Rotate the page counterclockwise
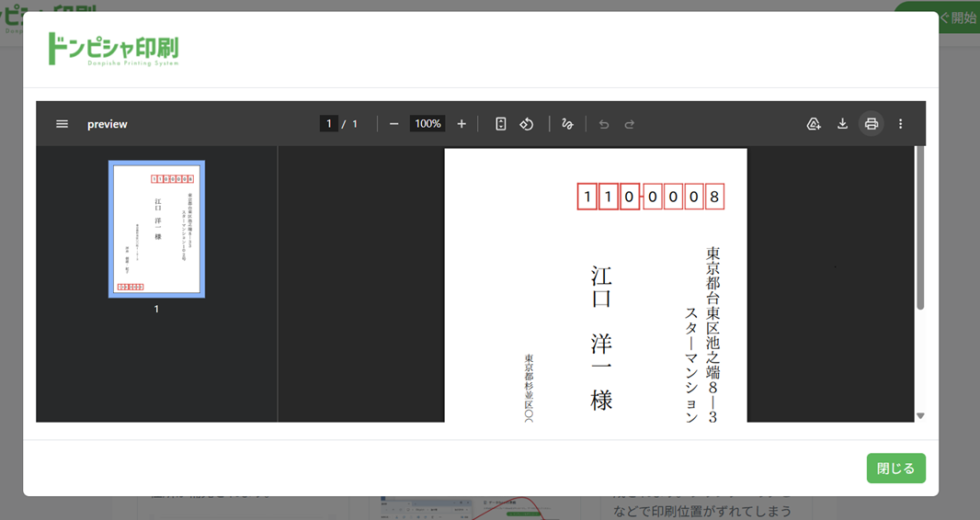 527,124
